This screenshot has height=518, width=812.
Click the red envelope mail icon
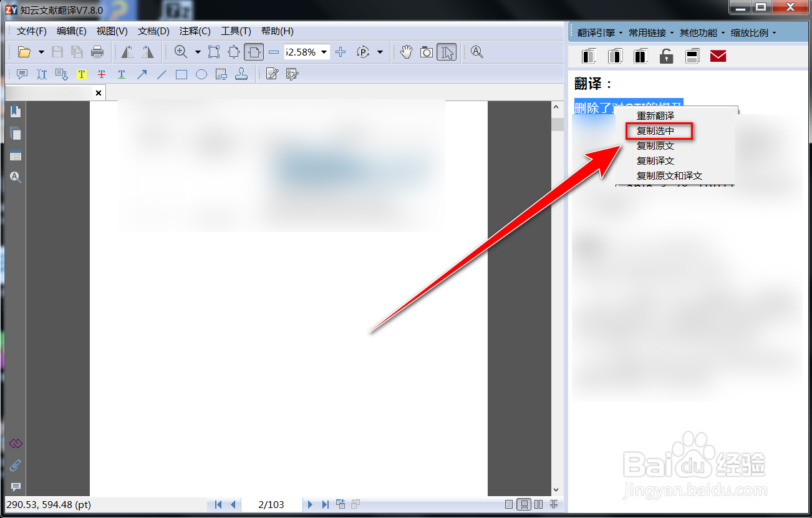[x=718, y=56]
